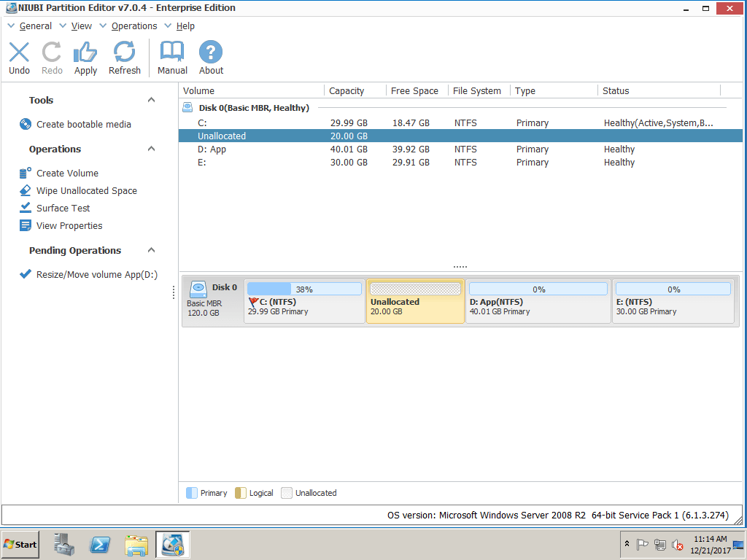Image resolution: width=747 pixels, height=560 pixels.
Task: Select the C: row in volume list
Action: point(460,122)
